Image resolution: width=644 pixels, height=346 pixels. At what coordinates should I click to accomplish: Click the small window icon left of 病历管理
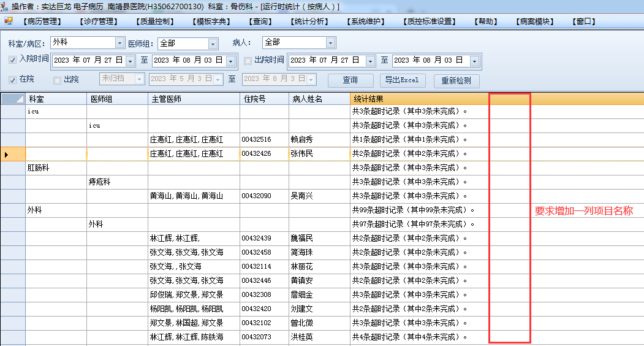click(8, 21)
